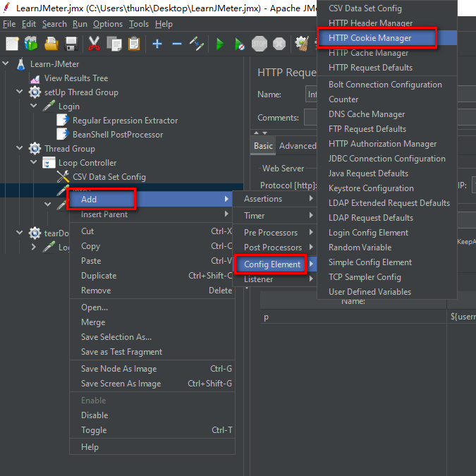The width and height of the screenshot is (476, 476).
Task: Click the setUp Thread Group gear icon
Action: pyautogui.click(x=35, y=92)
